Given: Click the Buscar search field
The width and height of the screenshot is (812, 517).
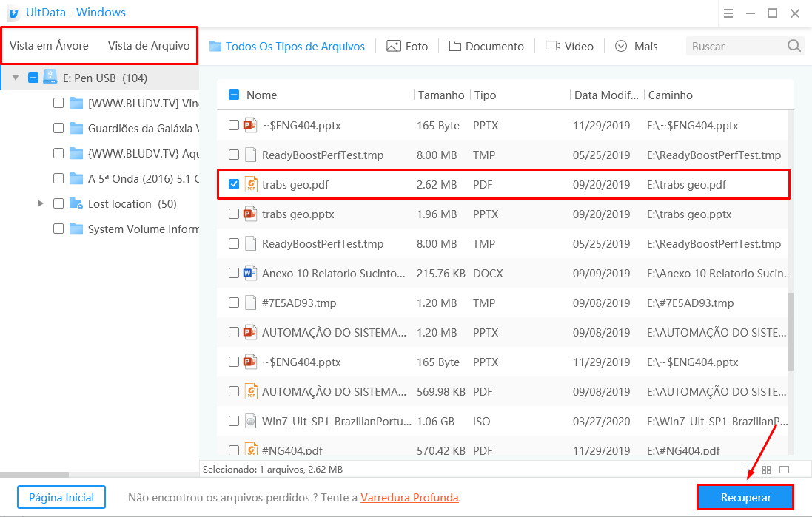Looking at the screenshot, I should pos(735,46).
